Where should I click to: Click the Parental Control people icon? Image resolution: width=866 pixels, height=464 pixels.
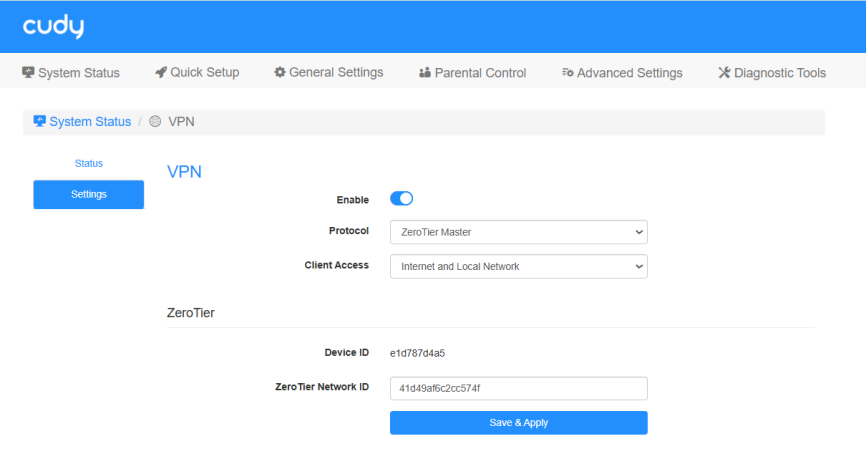(x=425, y=73)
